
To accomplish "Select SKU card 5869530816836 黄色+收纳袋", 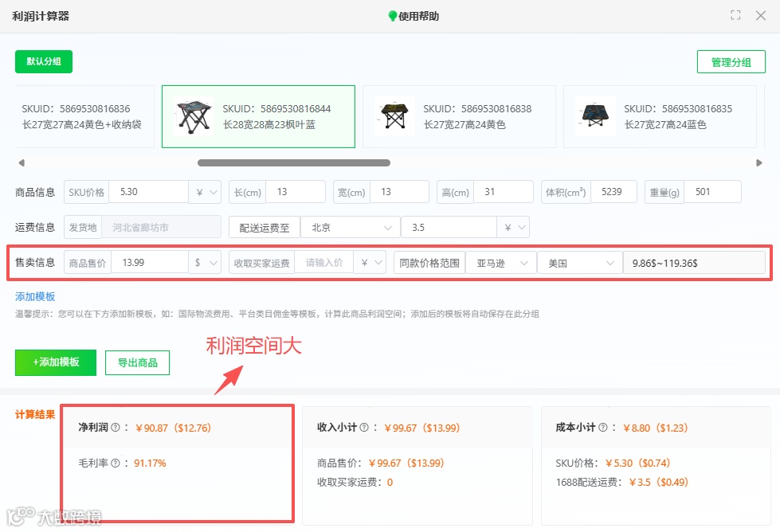I will tap(84, 117).
